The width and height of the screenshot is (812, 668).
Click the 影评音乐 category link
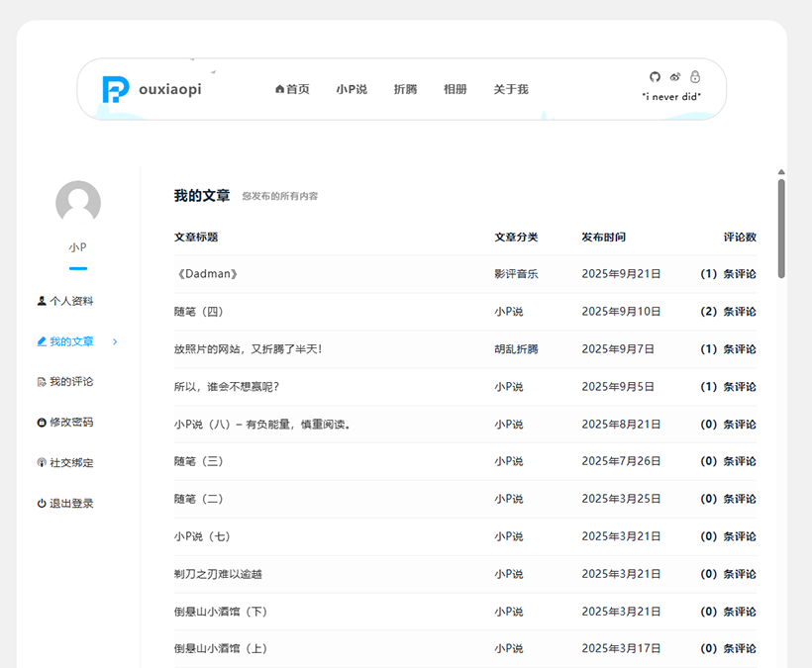(x=516, y=274)
